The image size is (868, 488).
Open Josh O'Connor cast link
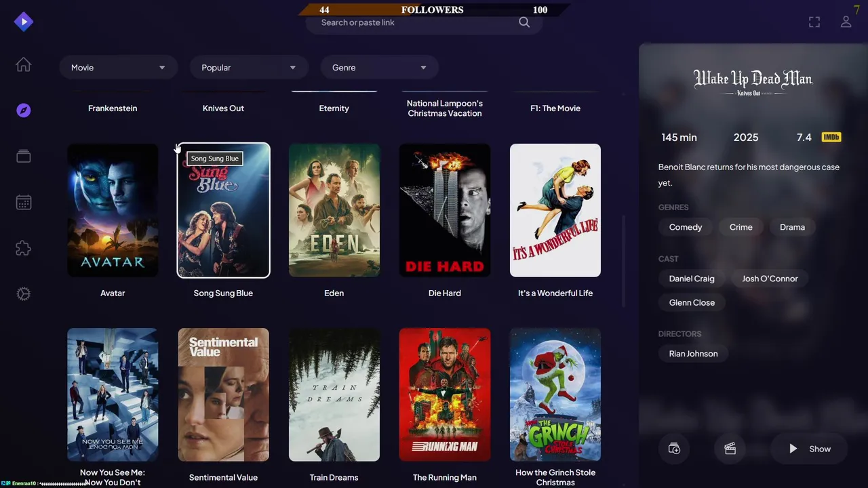click(770, 279)
